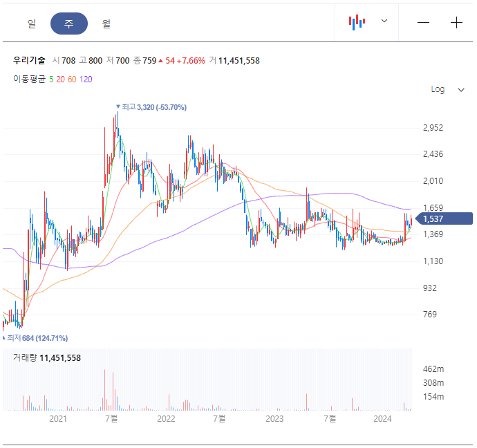Screen dimensions: 477x448
Task: Click the 우리기술 stock name
Action: click(29, 61)
